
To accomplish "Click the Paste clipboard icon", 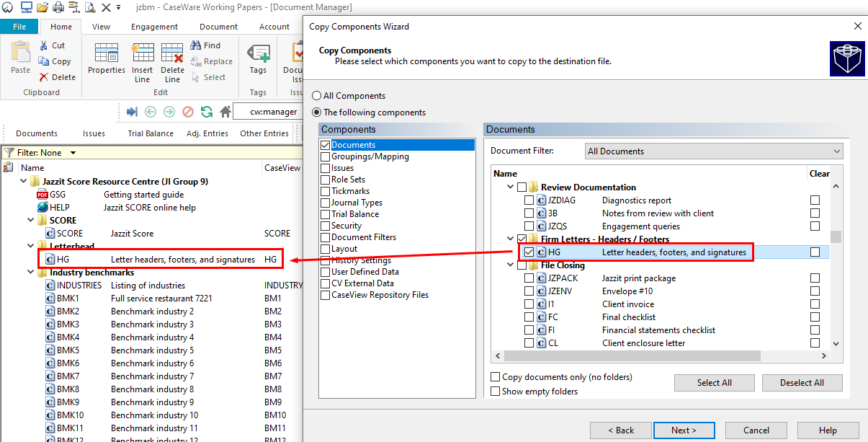I will click(20, 58).
